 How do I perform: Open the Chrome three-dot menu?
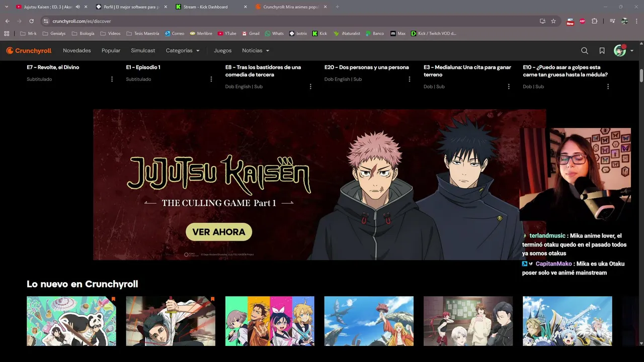pos(636,21)
